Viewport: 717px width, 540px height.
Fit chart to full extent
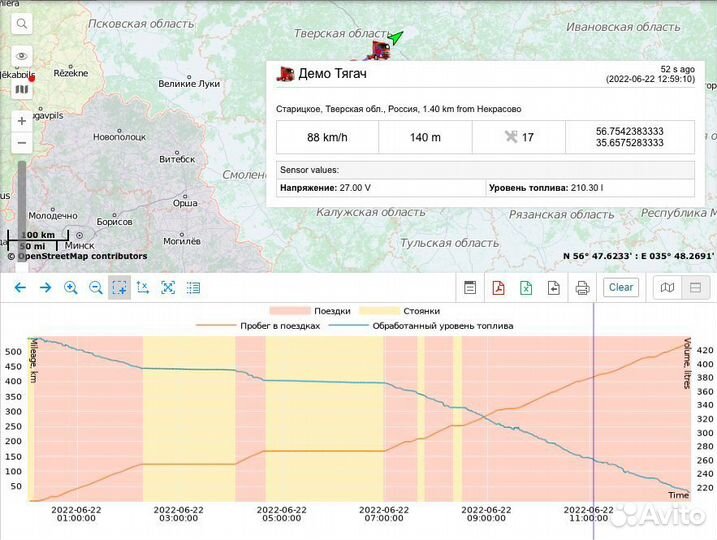click(168, 288)
